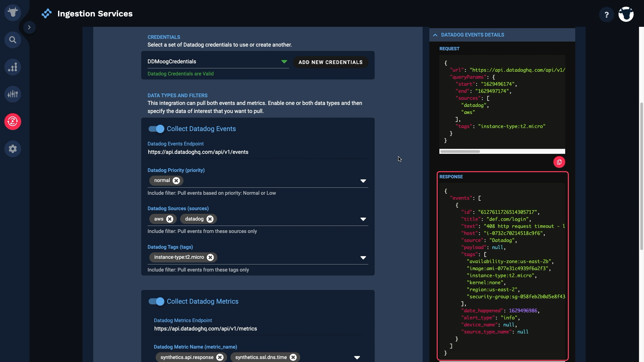644x362 pixels.
Task: Toggle Collect Datadog Events switch
Action: pos(156,129)
